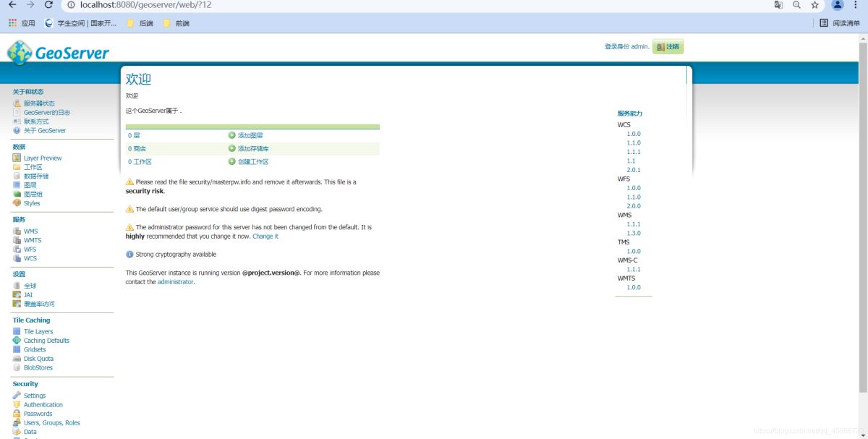Click the 添加图层 add layer link
Screen dimensions: 868x439
(250, 135)
